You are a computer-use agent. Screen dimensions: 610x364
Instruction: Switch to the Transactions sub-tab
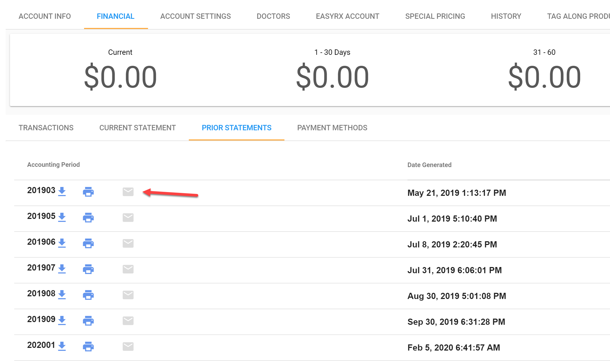(x=46, y=128)
